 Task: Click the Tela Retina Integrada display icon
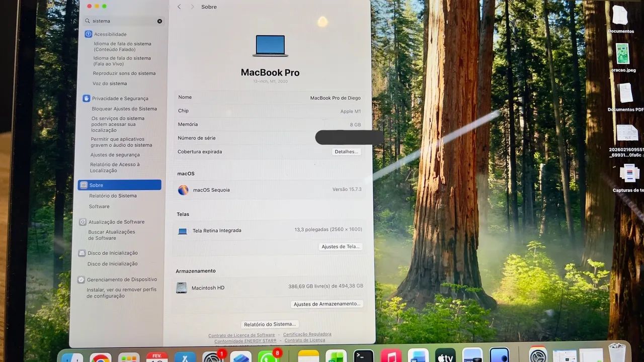(182, 231)
